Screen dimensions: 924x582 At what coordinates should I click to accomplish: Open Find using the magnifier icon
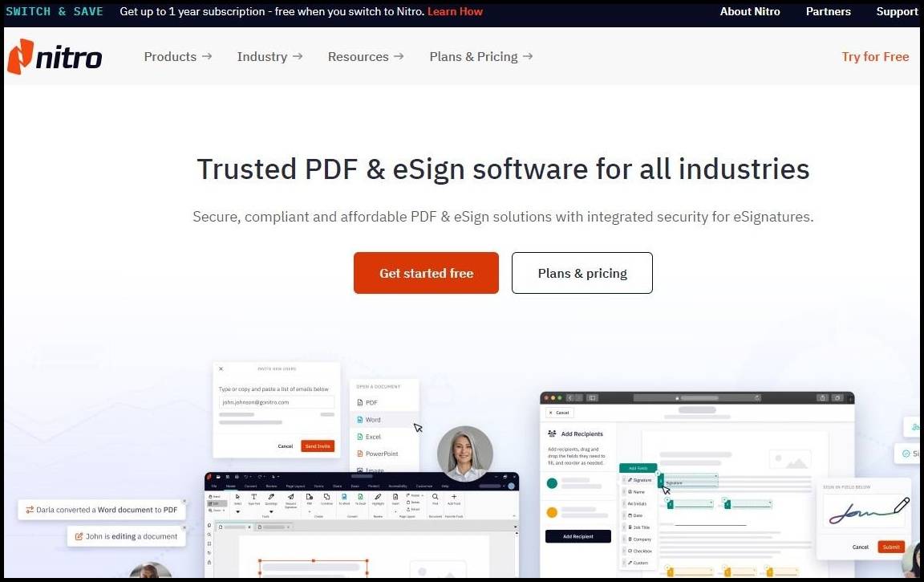[x=436, y=498]
